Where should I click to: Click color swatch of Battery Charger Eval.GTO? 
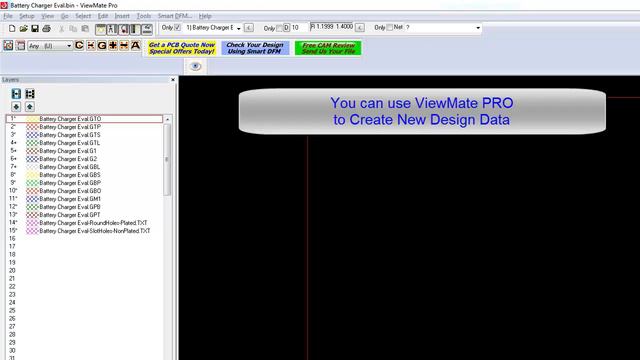tap(32, 119)
